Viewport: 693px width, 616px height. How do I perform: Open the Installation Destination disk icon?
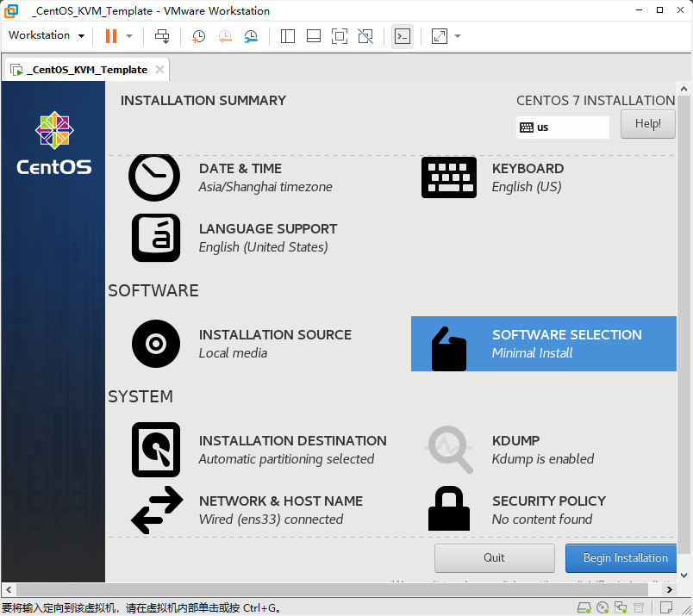pyautogui.click(x=156, y=450)
